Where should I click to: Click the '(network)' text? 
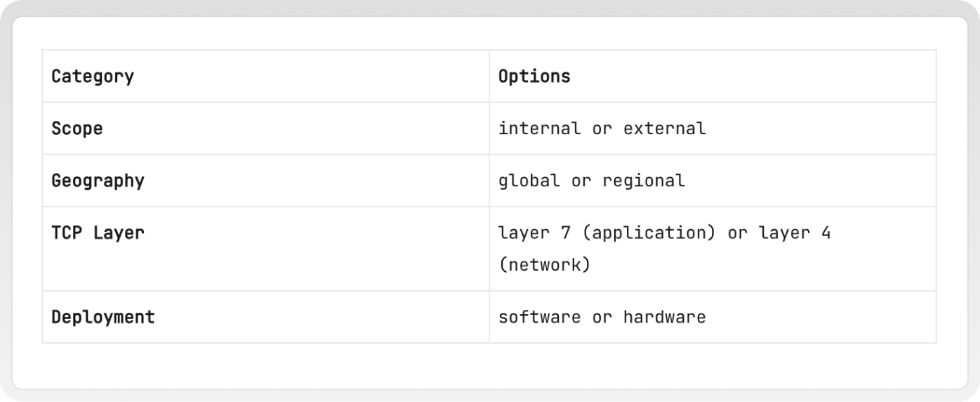(x=545, y=266)
